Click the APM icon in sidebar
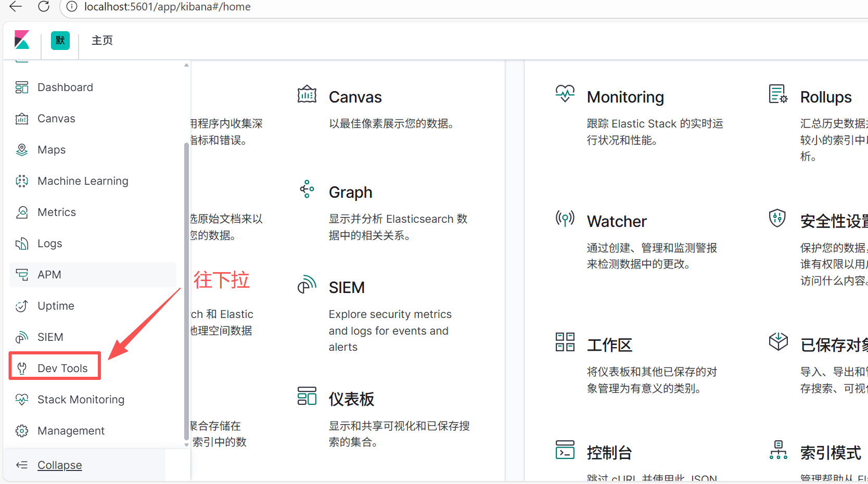The image size is (868, 484). (x=22, y=275)
